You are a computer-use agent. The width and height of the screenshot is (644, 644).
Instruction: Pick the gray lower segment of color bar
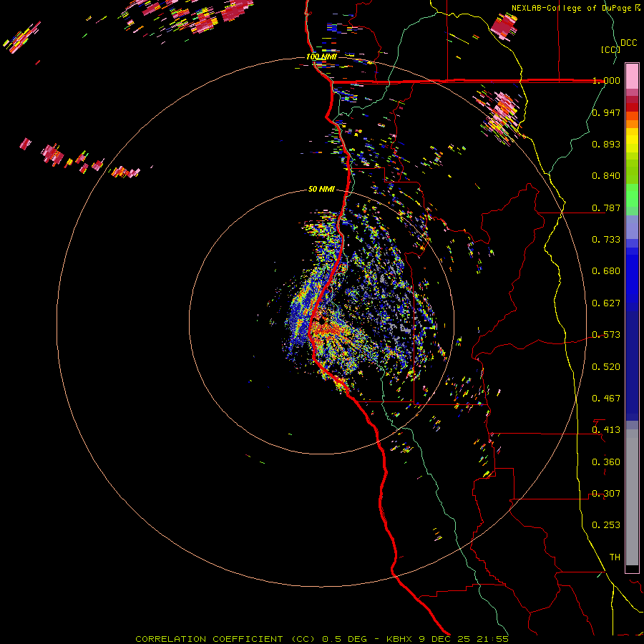632,497
